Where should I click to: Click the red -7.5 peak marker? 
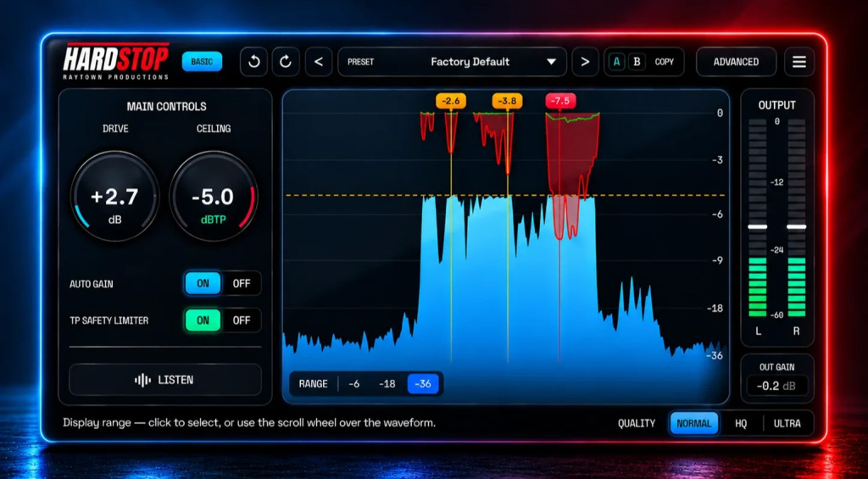click(x=561, y=101)
